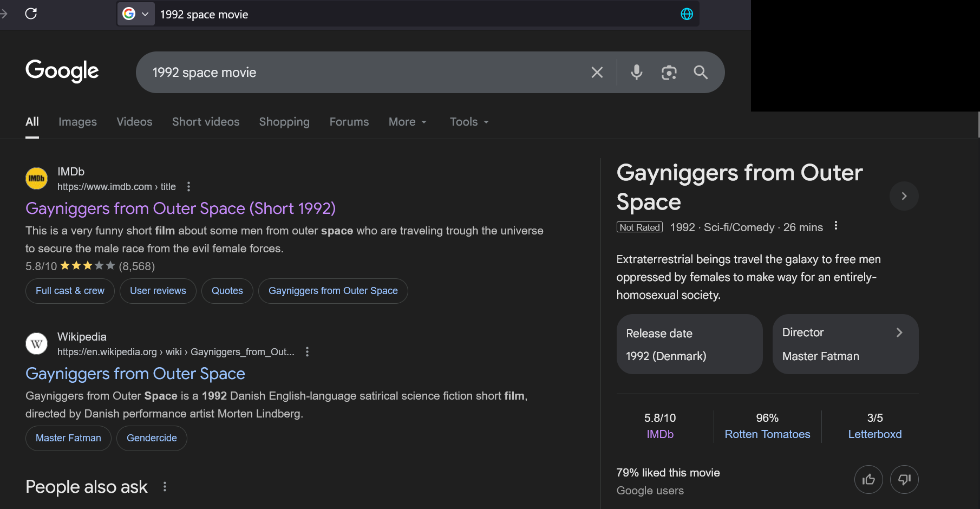Click the globe icon in the address bar

(687, 14)
